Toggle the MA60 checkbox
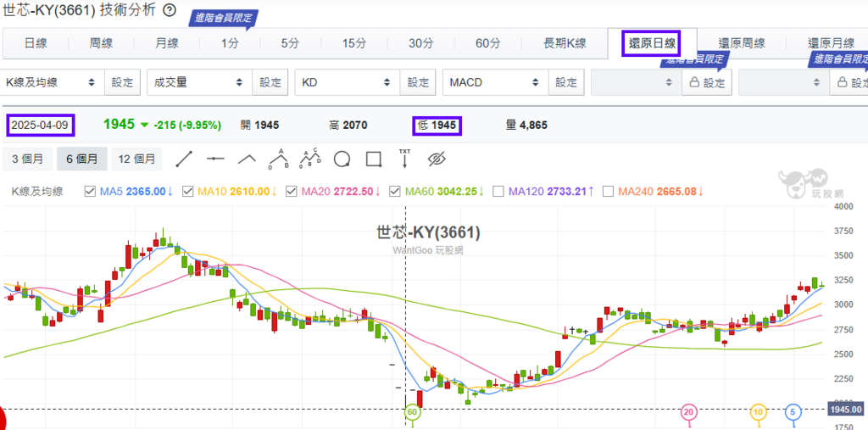This screenshot has width=868, height=430. [395, 192]
